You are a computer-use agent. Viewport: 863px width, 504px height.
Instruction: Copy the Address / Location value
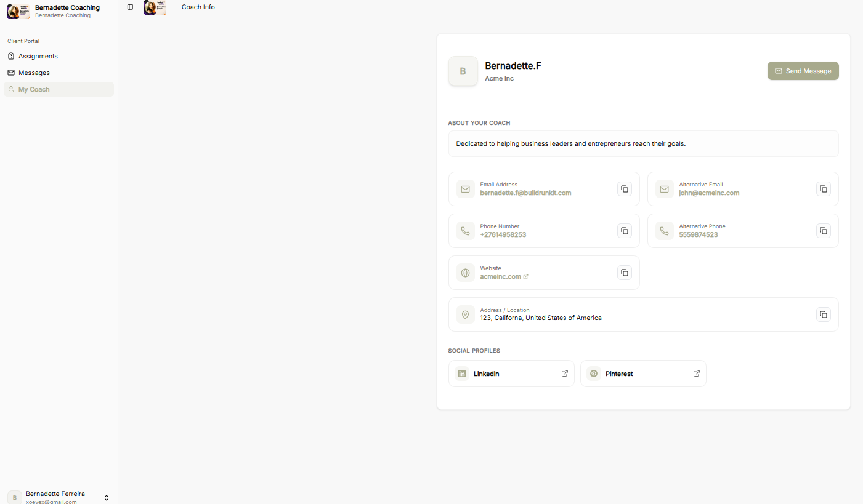click(824, 314)
